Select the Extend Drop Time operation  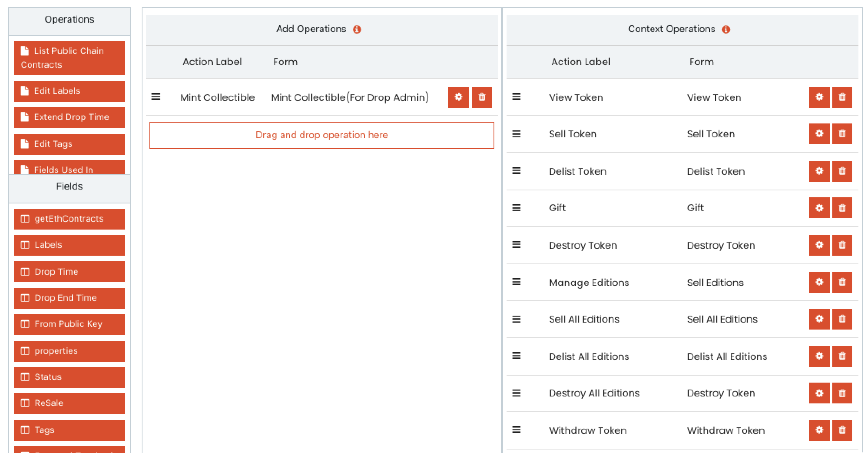(70, 117)
